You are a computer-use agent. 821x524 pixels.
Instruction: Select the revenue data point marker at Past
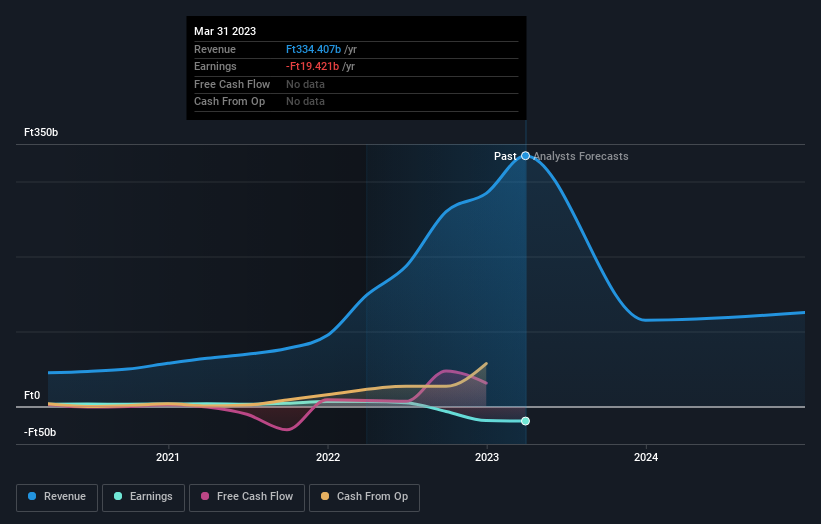point(525,156)
